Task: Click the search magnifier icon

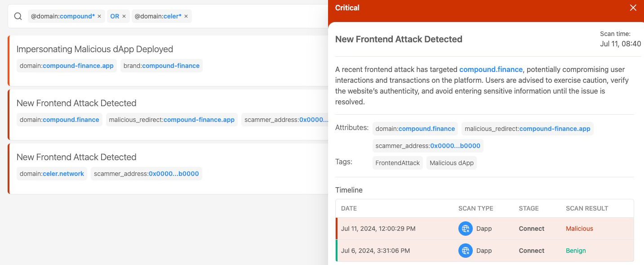Action: point(18,16)
